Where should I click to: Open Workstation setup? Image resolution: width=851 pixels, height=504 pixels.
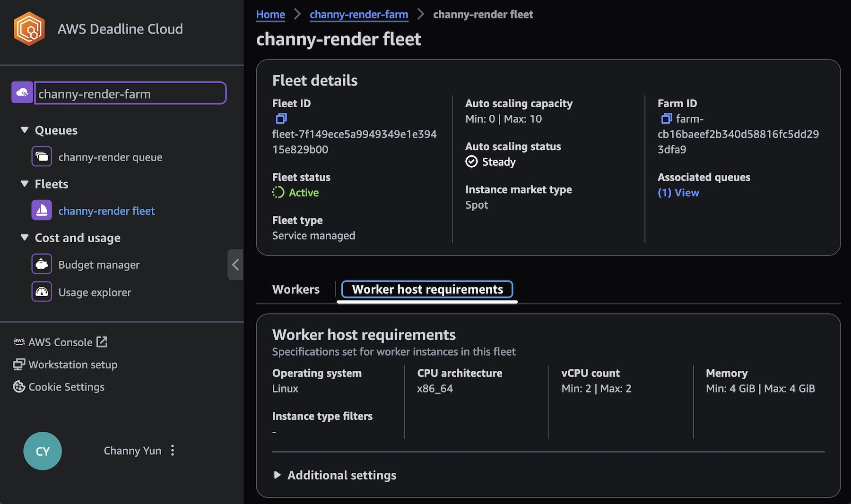pos(73,364)
